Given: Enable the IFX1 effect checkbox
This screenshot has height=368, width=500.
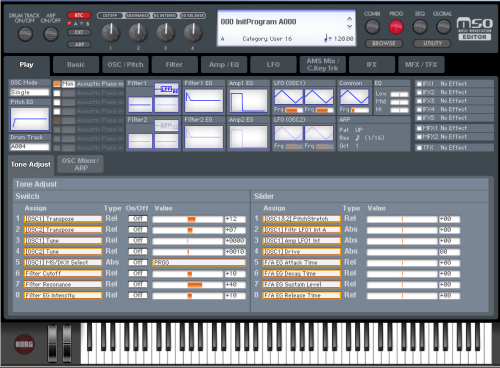Looking at the screenshot, I should point(420,84).
